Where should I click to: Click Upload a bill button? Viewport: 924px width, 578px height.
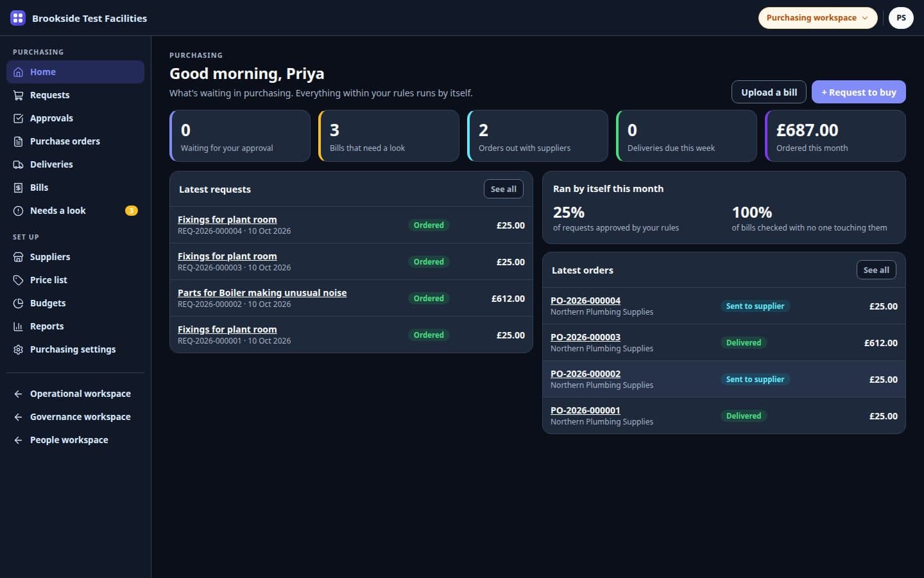(x=769, y=92)
